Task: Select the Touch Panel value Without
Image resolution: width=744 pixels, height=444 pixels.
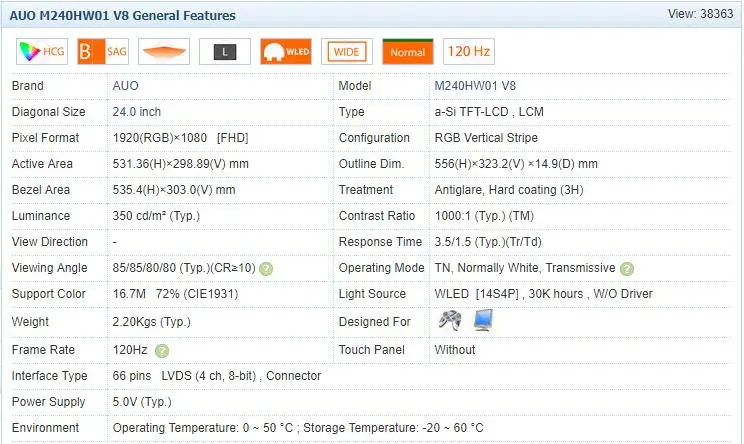Action: pos(455,350)
